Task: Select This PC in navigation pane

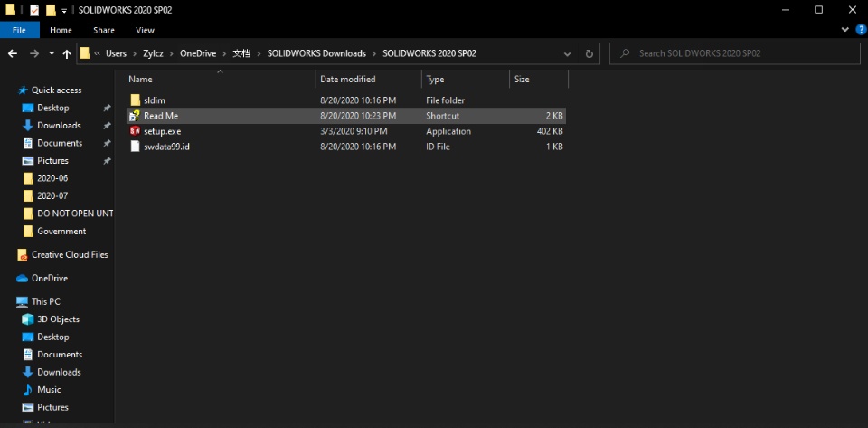Action: coord(46,301)
